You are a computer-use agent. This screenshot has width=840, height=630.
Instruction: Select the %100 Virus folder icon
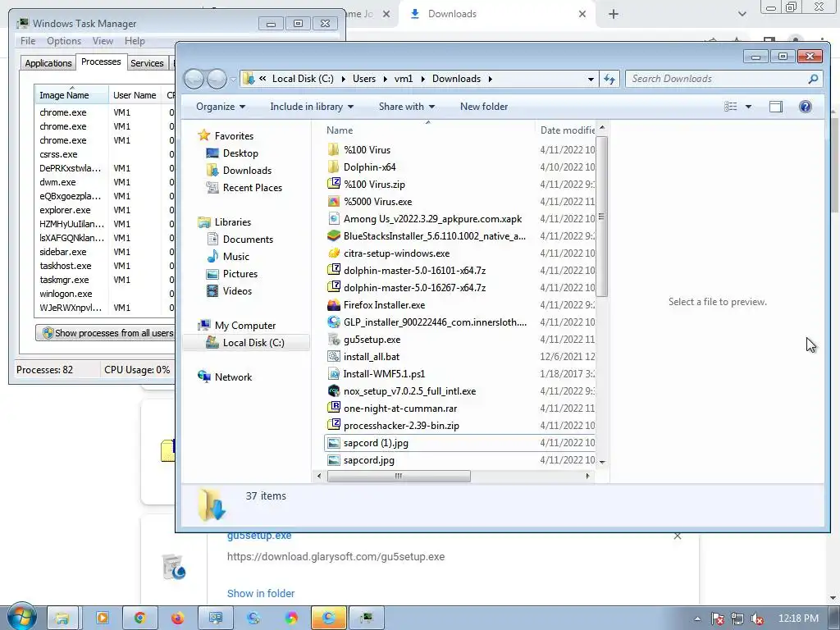[x=334, y=149]
